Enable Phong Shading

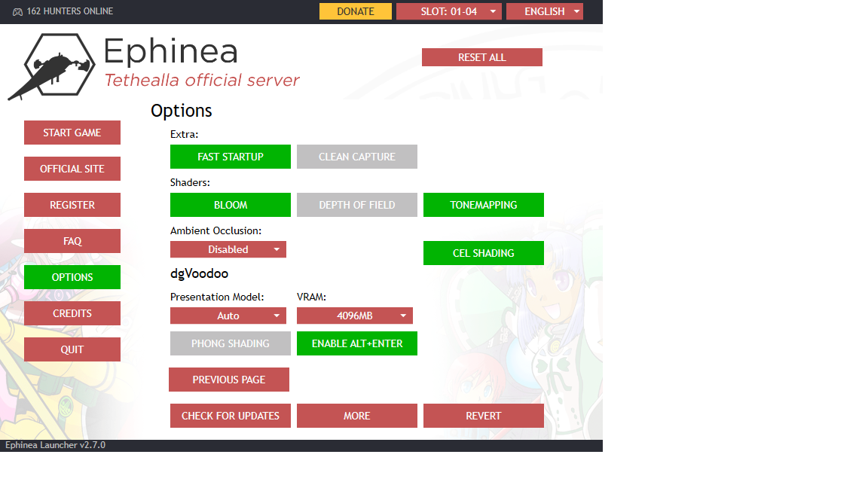(231, 343)
